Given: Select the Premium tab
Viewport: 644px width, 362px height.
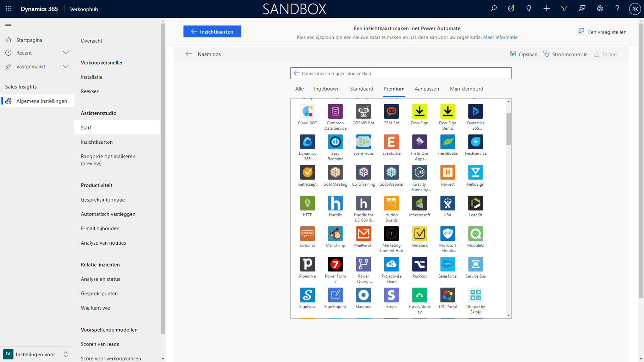Looking at the screenshot, I should pos(394,89).
